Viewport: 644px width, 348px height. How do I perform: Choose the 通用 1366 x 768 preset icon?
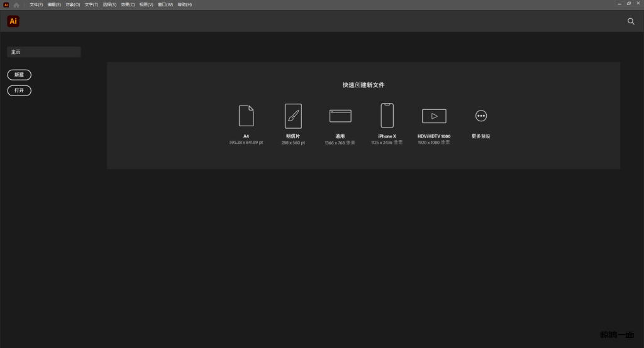pos(340,116)
